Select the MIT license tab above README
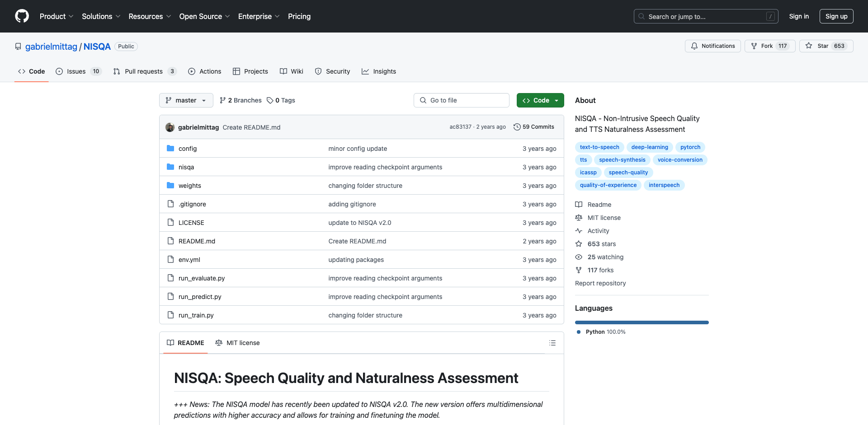Viewport: 868px width, 425px height. [238, 343]
